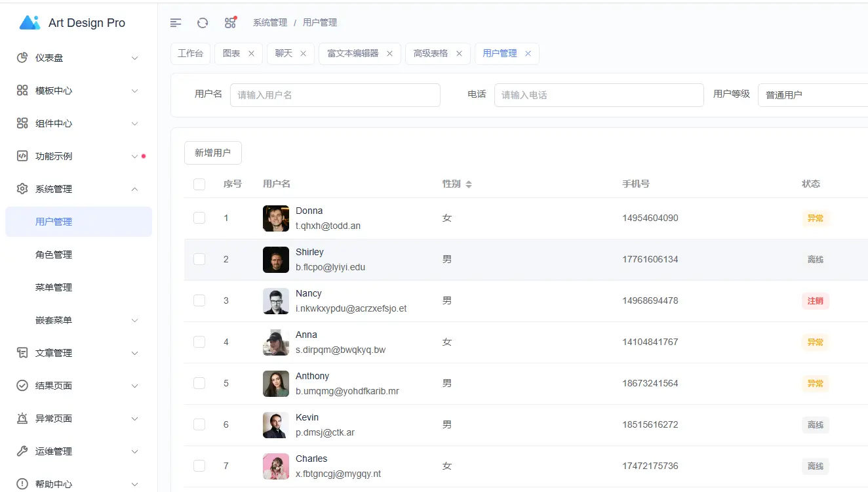The height and width of the screenshot is (492, 868).
Task: Collapse the sidebar using the hamburger icon
Action: 175,22
